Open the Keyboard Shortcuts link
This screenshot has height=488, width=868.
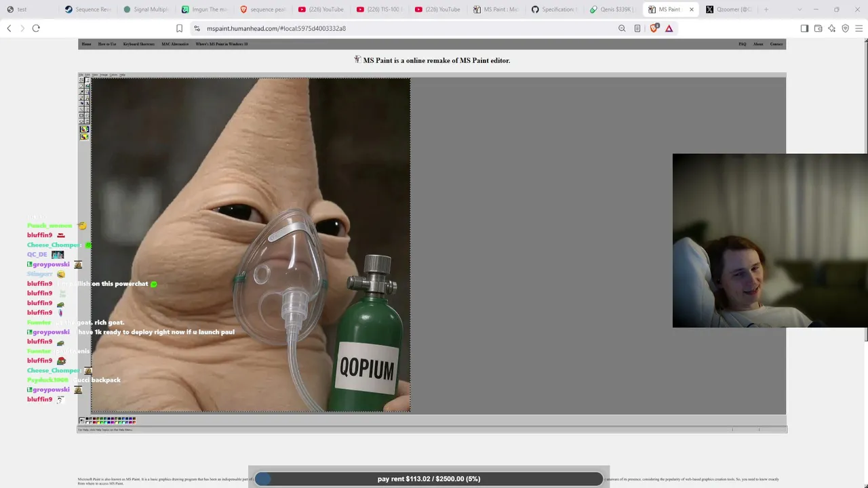tap(139, 44)
